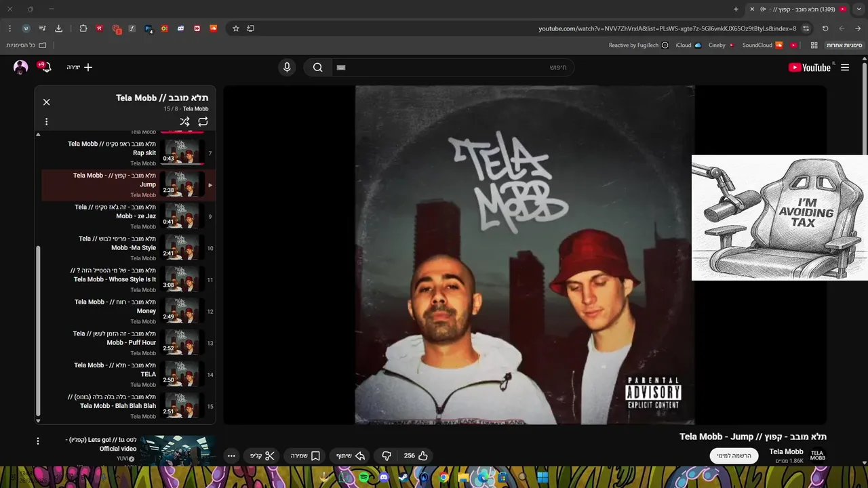Image resolution: width=868 pixels, height=488 pixels.
Task: Open a new browser tab
Action: [736, 9]
